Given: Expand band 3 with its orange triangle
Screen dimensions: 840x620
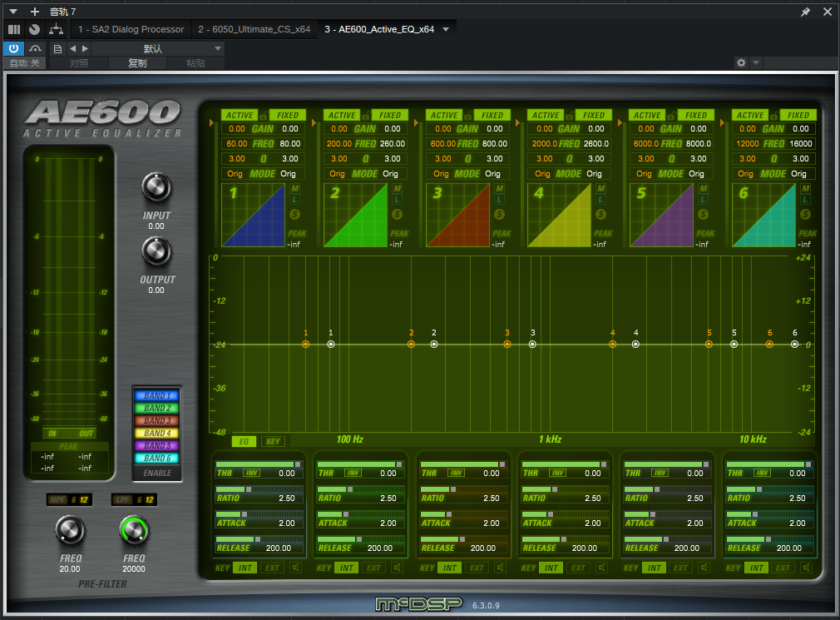Looking at the screenshot, I should point(416,122).
